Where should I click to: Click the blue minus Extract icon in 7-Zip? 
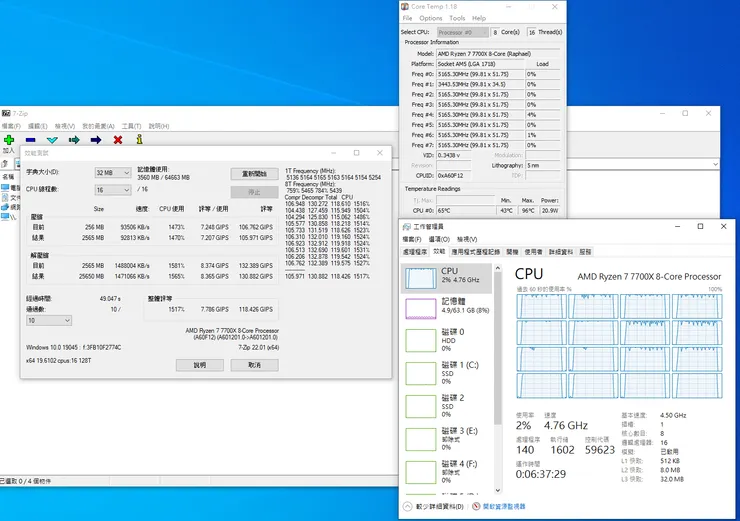(31, 140)
